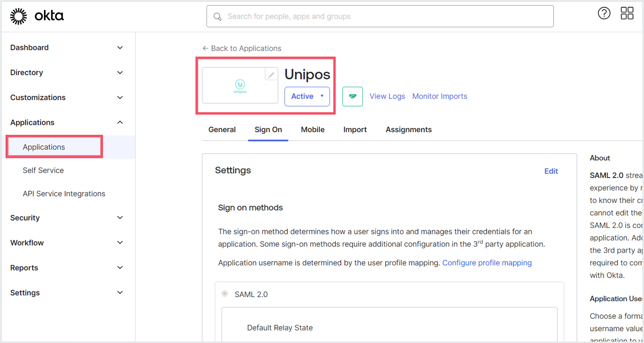Click the Unipos application title
This screenshot has width=644, height=343.
307,74
